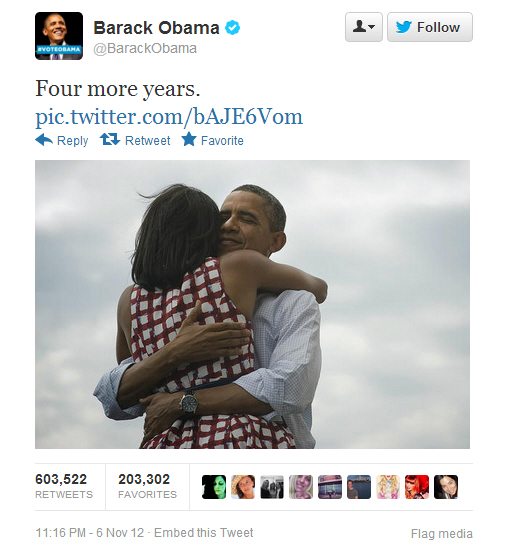Viewport: 516px width, 552px height.
Task: Open the pic.twitter.com/bAJE6Vom link
Action: click(x=169, y=117)
